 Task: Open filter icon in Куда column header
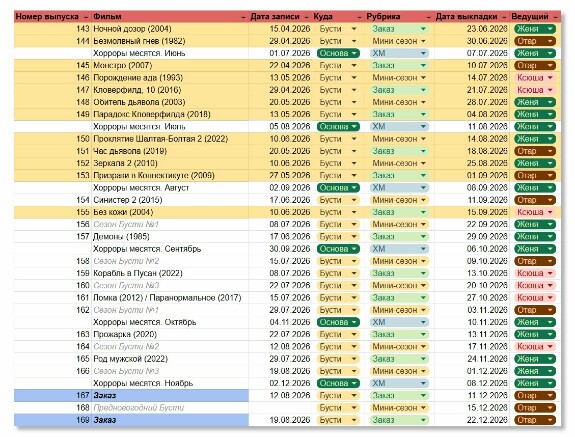pos(359,17)
